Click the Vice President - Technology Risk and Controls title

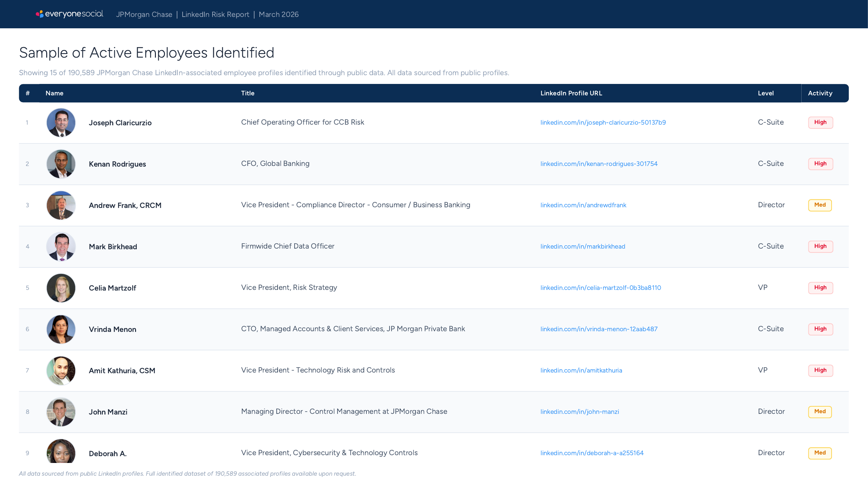pyautogui.click(x=318, y=370)
